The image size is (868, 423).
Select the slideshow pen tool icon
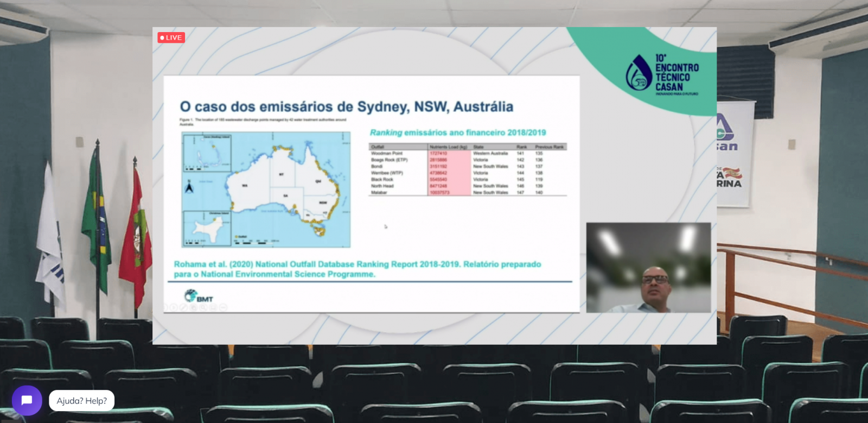pyautogui.click(x=183, y=307)
